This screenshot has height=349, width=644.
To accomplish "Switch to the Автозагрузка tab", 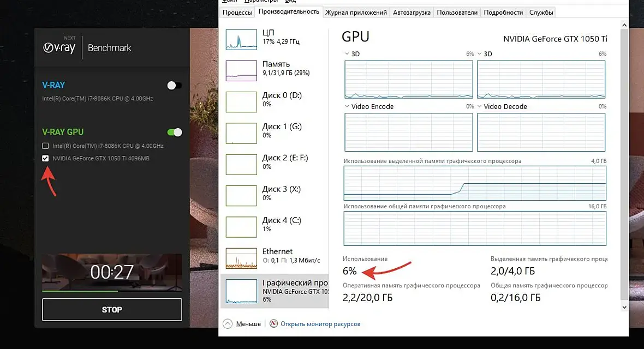I will click(x=412, y=13).
